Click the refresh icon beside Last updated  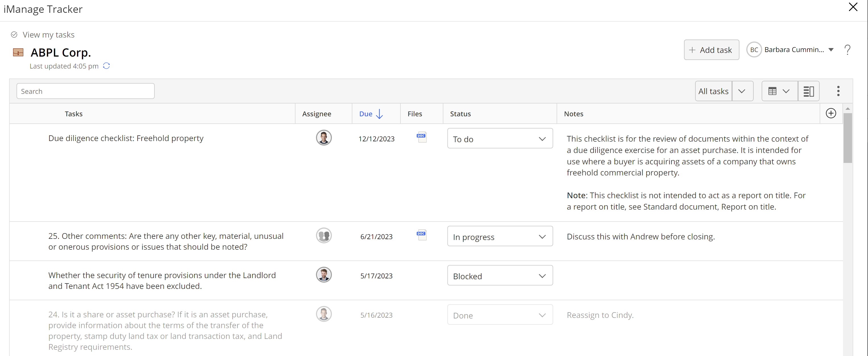pos(106,66)
